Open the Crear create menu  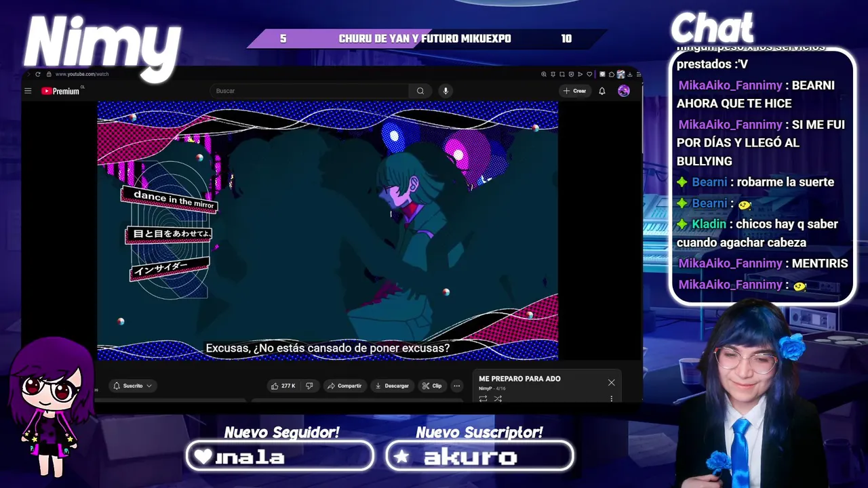pyautogui.click(x=574, y=91)
